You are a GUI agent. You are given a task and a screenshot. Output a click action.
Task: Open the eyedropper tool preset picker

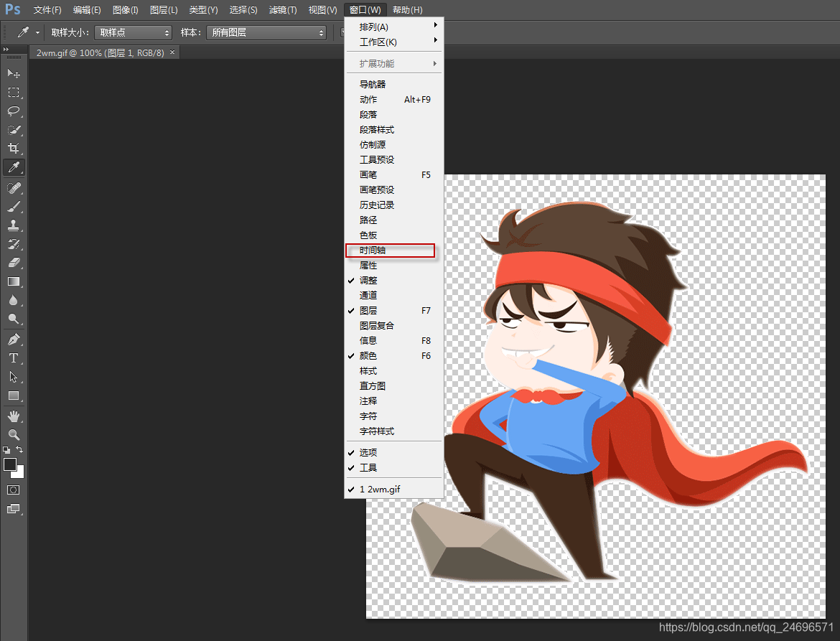[x=37, y=33]
